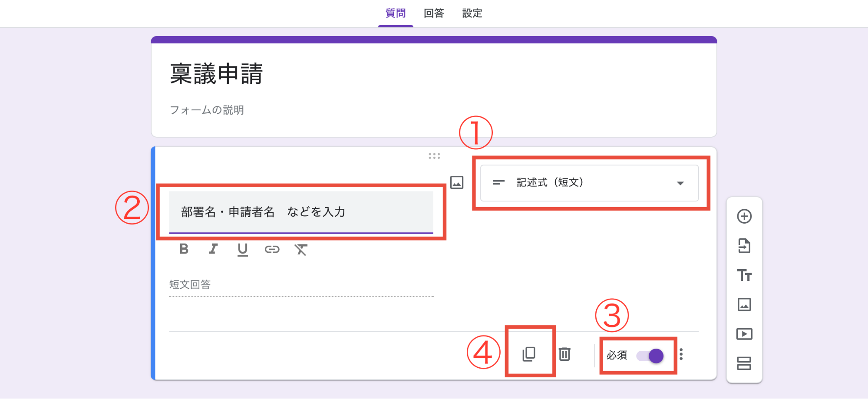Add an image to the question
This screenshot has width=868, height=399.
tap(457, 182)
